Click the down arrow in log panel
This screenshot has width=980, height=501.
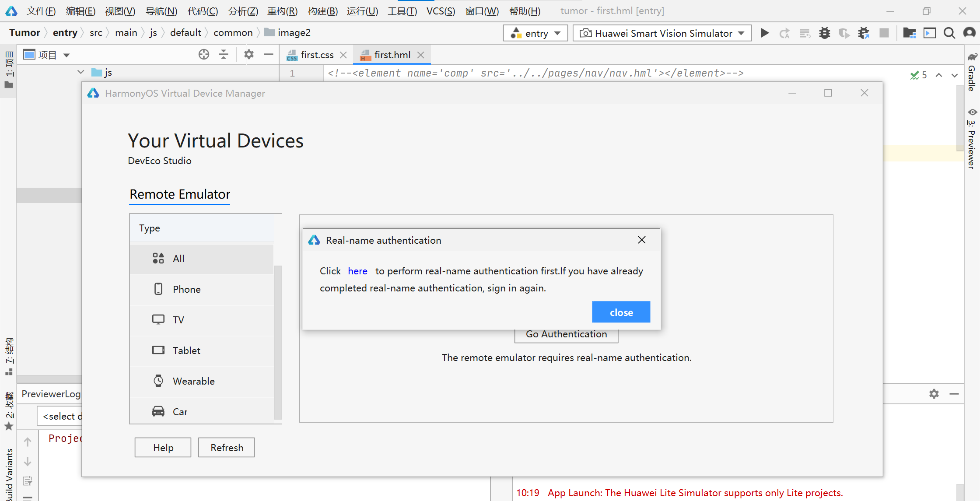27,462
